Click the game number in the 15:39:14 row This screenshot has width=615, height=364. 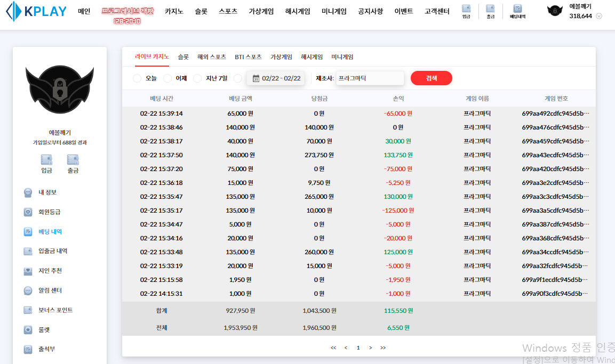click(x=556, y=114)
